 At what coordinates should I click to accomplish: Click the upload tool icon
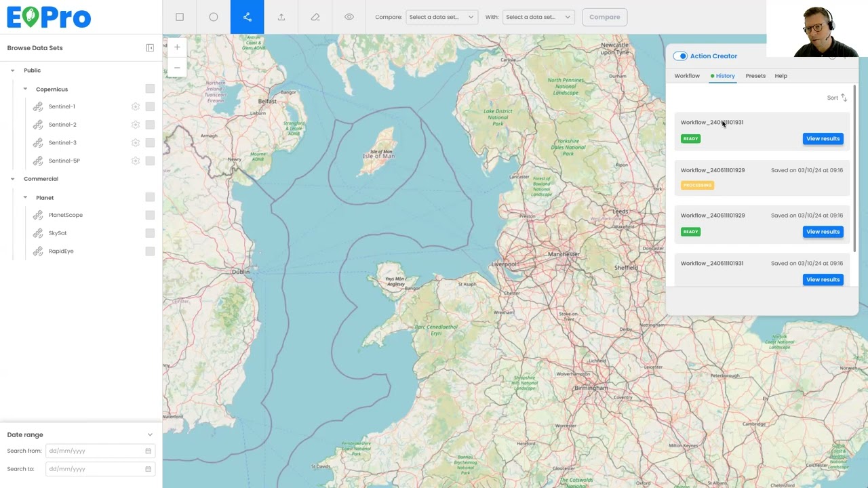[281, 17]
